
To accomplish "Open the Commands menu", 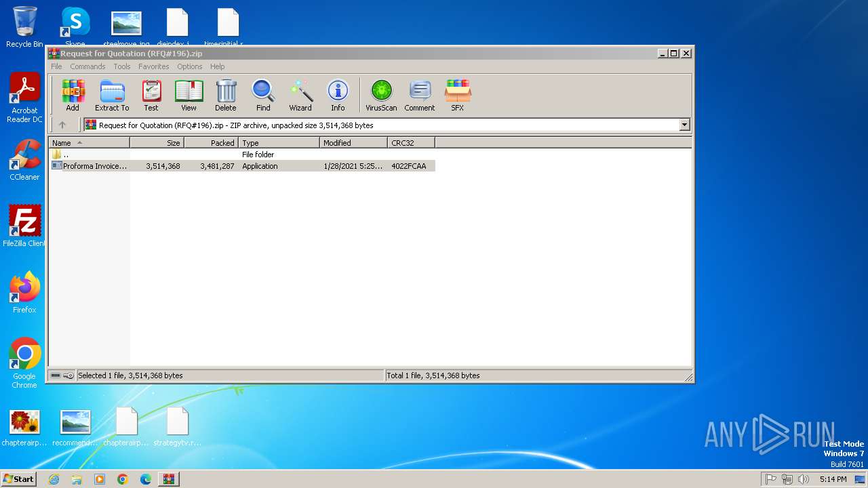I will tap(87, 66).
